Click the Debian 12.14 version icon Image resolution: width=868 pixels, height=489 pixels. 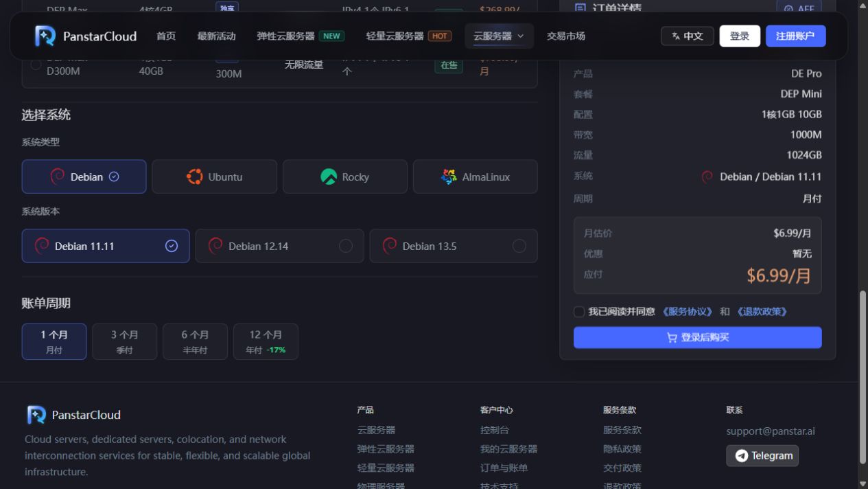click(215, 246)
